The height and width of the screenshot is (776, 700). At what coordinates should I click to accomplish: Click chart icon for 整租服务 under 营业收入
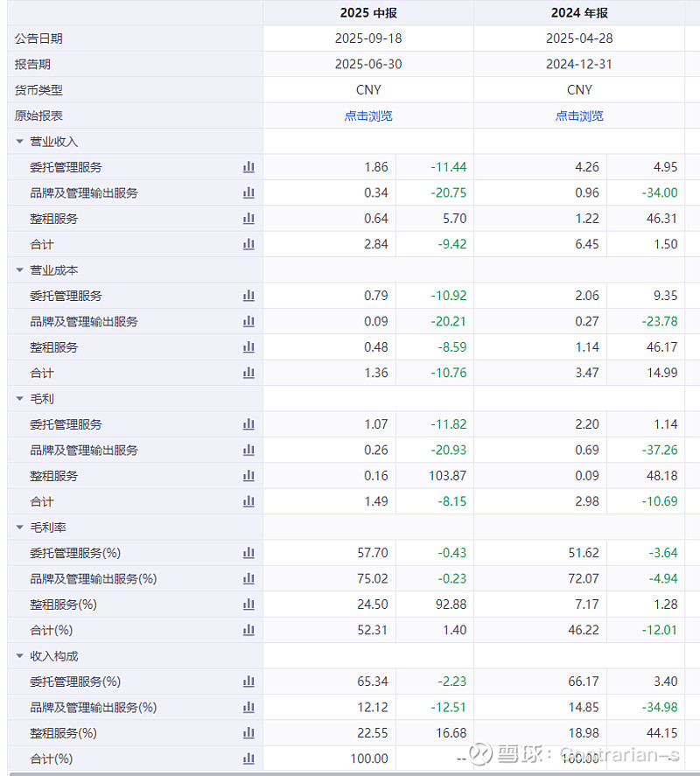pyautogui.click(x=248, y=219)
